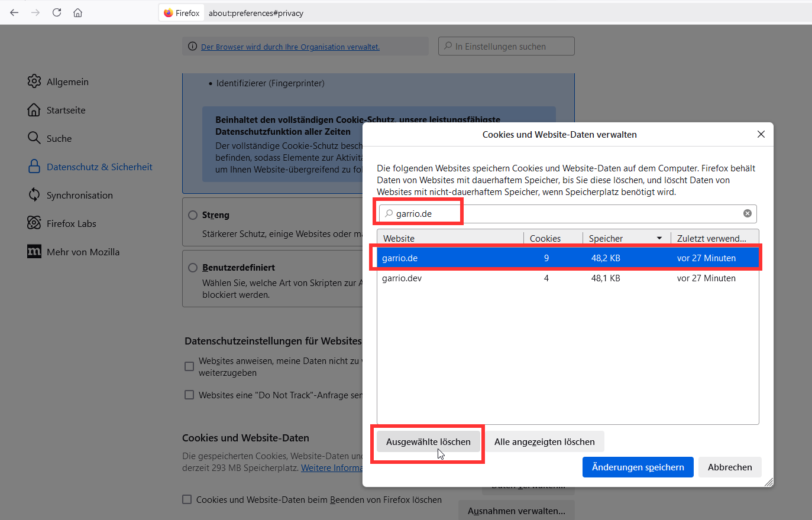Check 'Cookies beim Beenden von Firefox löschen'
Viewport: 812px width, 520px height.
tap(187, 499)
